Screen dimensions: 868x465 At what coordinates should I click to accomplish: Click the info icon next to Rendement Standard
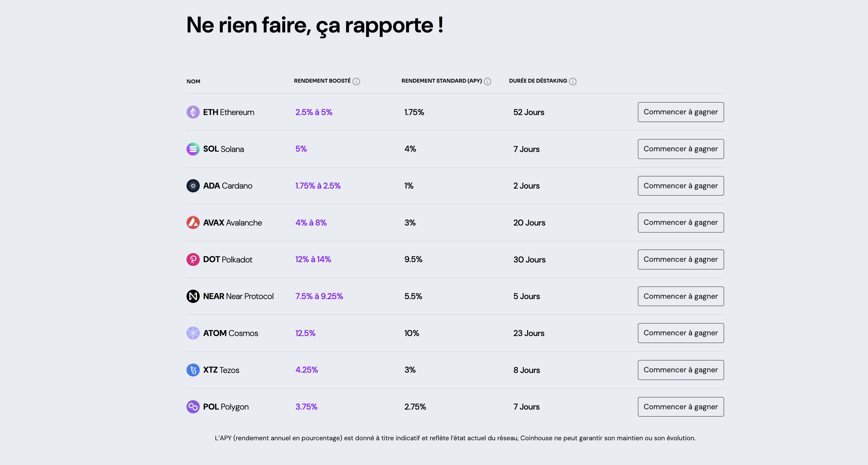487,81
